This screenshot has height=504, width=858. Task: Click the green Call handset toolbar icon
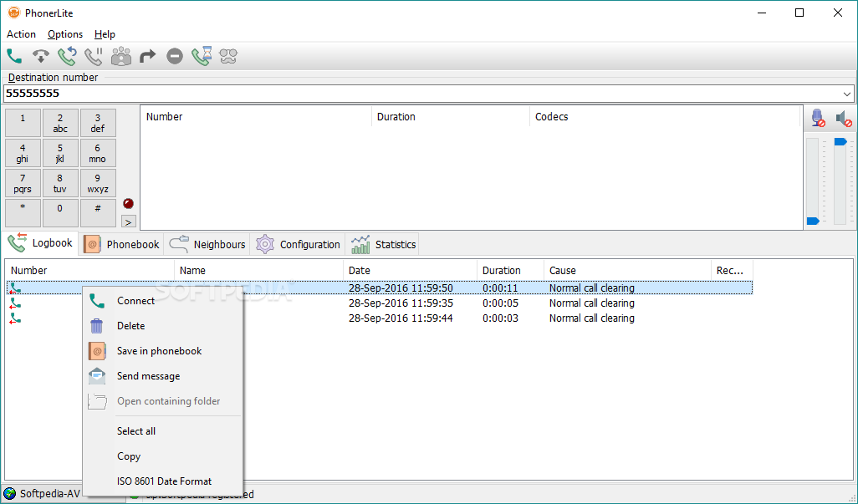point(14,56)
